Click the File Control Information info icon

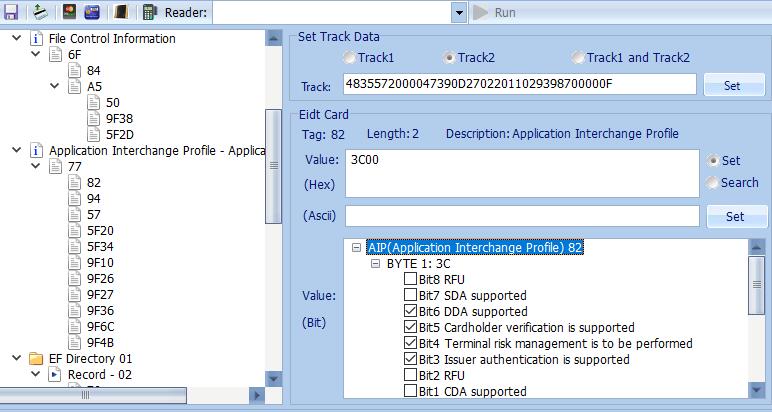point(37,39)
